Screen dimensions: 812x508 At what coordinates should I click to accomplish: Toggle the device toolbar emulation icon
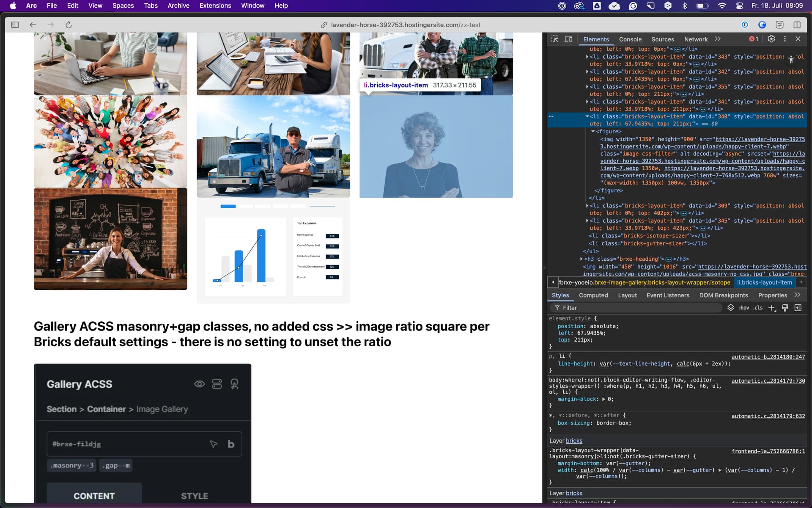569,39
